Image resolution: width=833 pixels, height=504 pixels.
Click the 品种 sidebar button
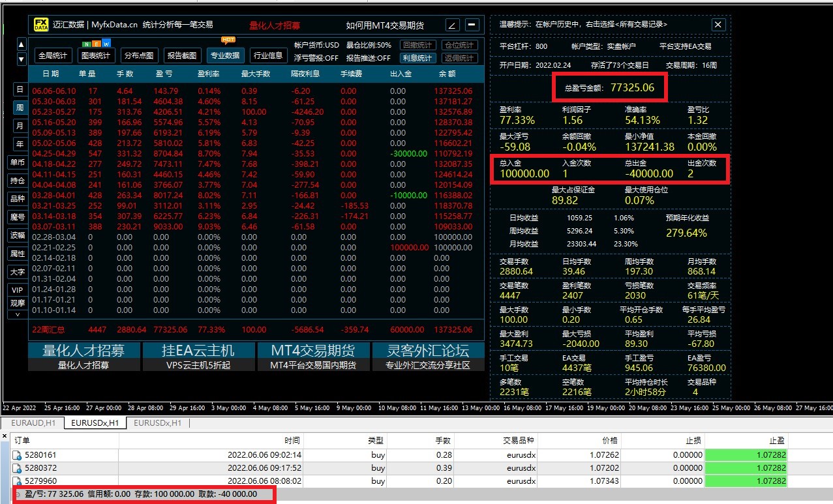tap(18, 199)
